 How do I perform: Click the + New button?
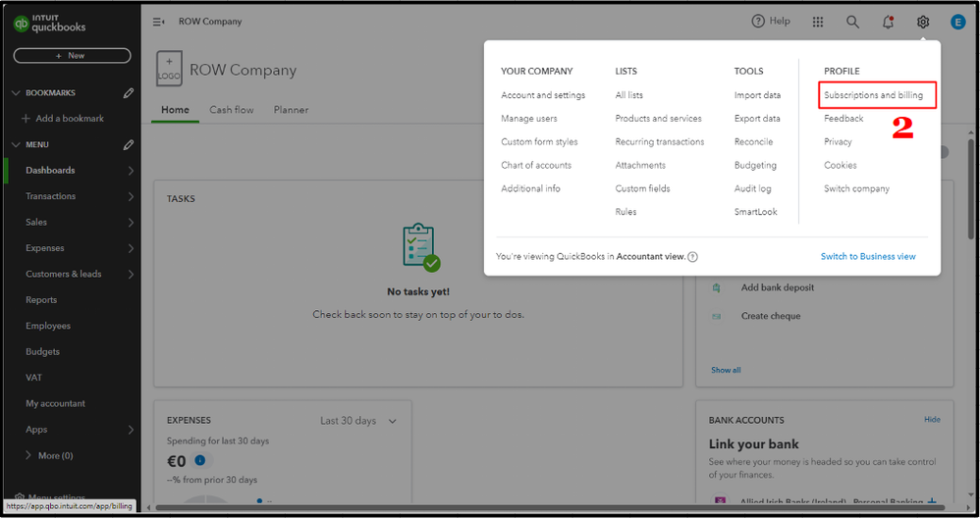point(72,56)
